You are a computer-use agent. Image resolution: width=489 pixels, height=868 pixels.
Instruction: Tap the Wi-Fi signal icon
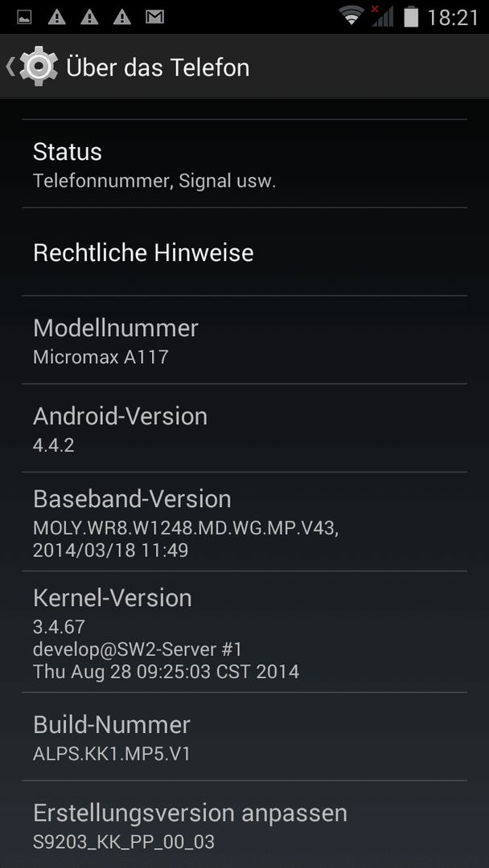(x=351, y=16)
